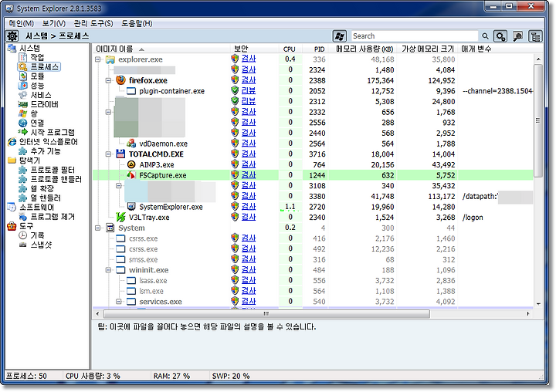
Task: Click the firefox.exe process icon
Action: [x=120, y=80]
